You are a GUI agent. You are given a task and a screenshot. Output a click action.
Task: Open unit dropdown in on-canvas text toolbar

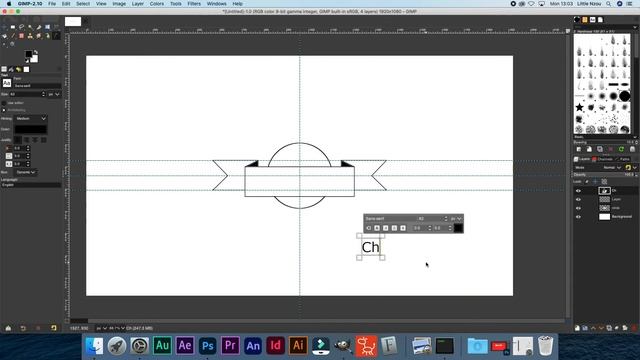[456, 219]
